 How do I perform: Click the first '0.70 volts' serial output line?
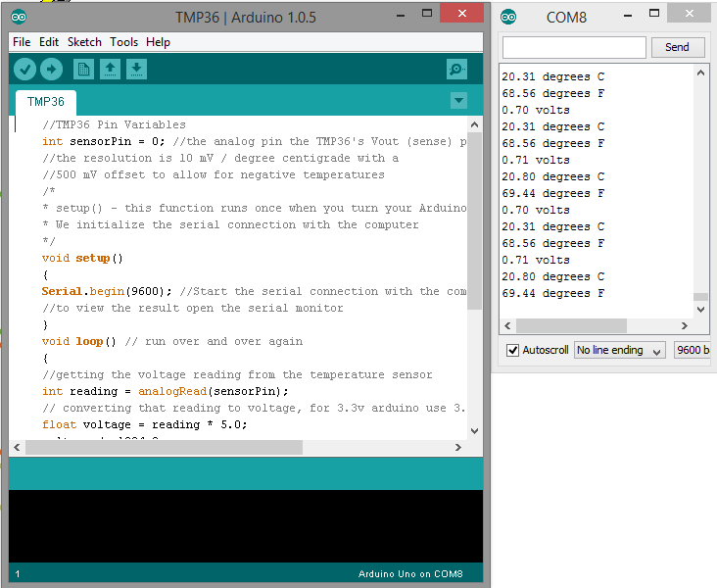(x=536, y=110)
